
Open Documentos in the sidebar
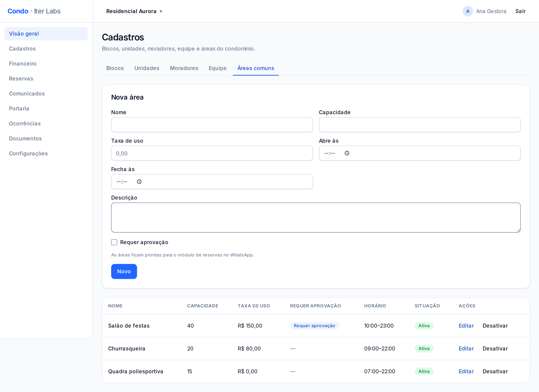click(46, 139)
